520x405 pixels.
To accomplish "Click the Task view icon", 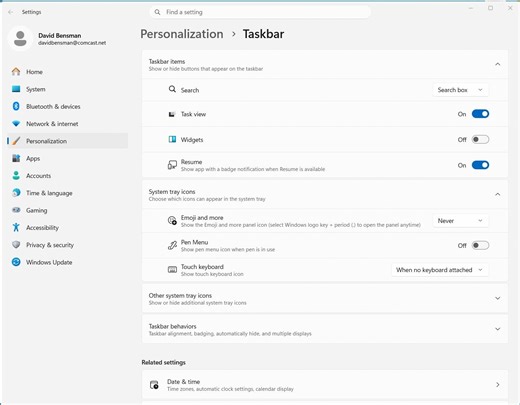I will tap(172, 114).
